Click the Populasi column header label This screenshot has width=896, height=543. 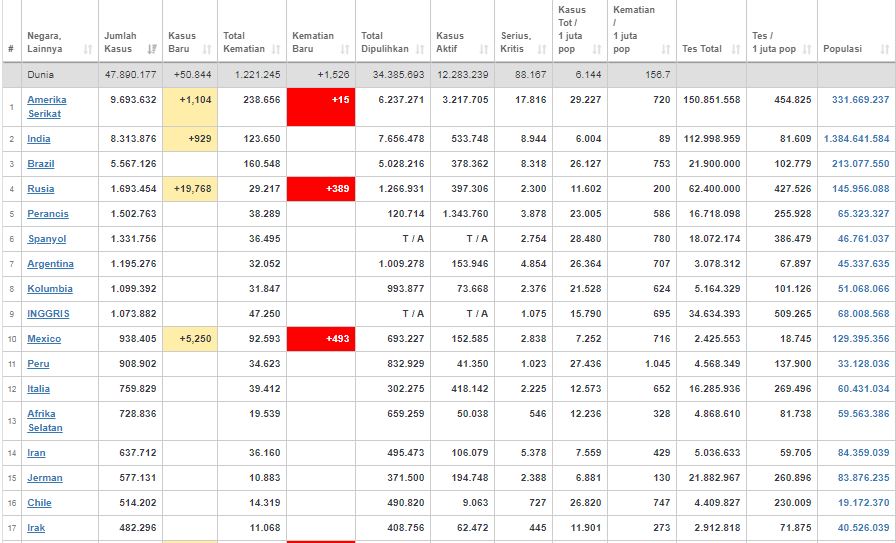tap(842, 49)
